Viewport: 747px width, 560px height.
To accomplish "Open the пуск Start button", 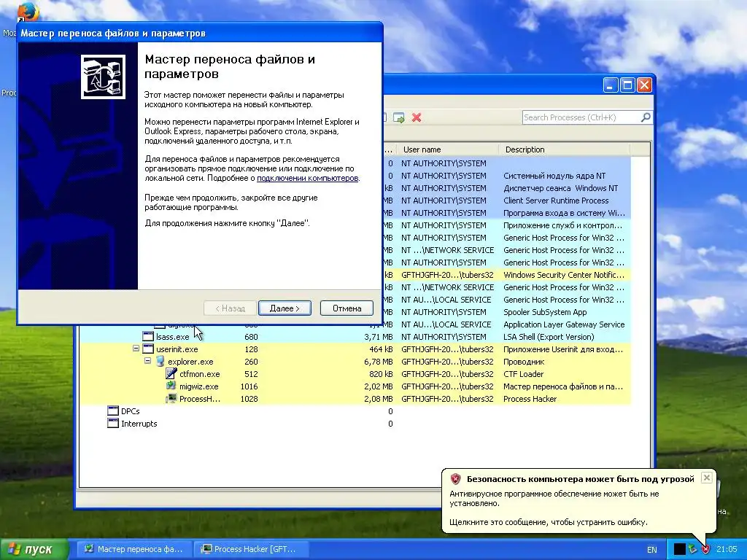I will click(34, 550).
